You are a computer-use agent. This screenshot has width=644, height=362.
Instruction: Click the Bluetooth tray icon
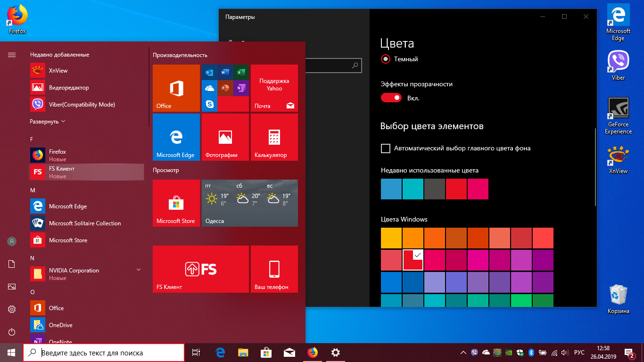point(531,353)
